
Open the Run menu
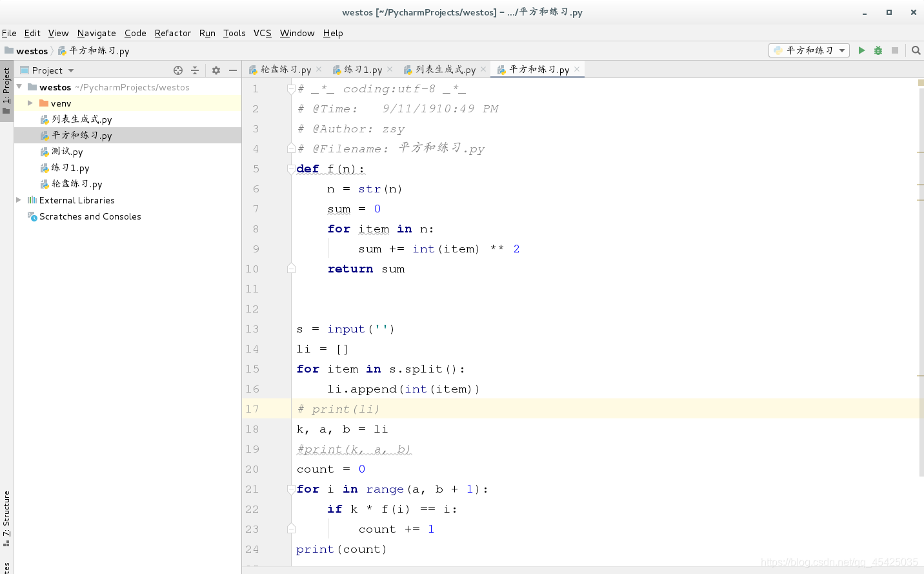[207, 33]
